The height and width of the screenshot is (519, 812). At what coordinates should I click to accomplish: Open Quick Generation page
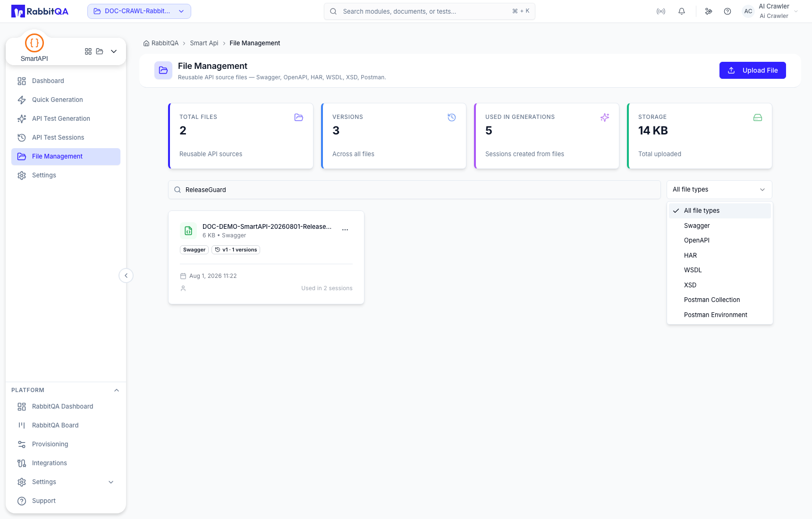click(66, 100)
